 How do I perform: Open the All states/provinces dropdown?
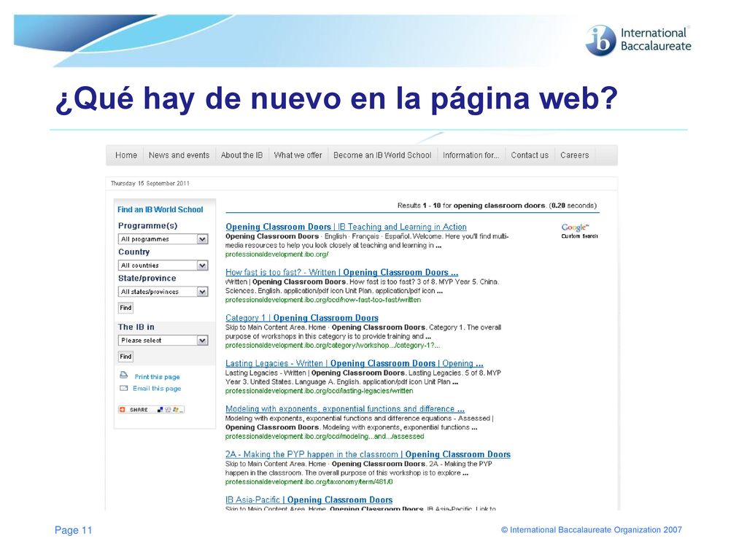point(163,292)
